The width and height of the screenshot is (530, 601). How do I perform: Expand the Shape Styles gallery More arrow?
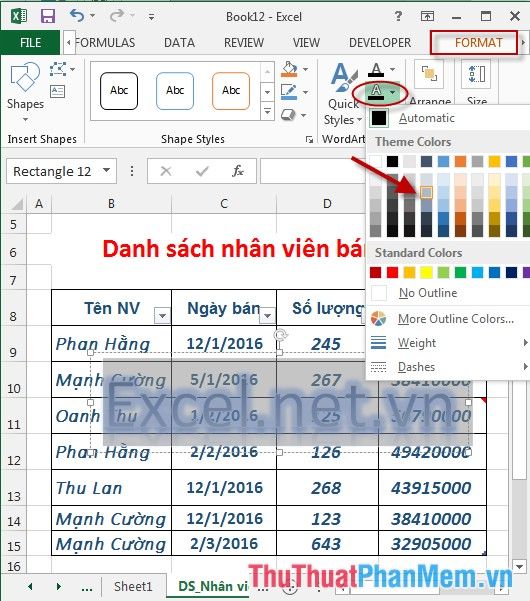click(x=267, y=112)
